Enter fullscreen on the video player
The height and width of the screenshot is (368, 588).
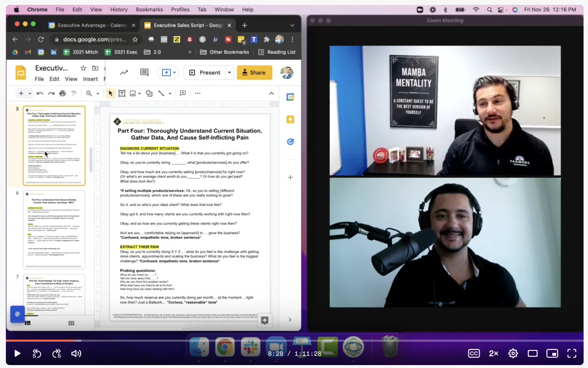point(572,353)
